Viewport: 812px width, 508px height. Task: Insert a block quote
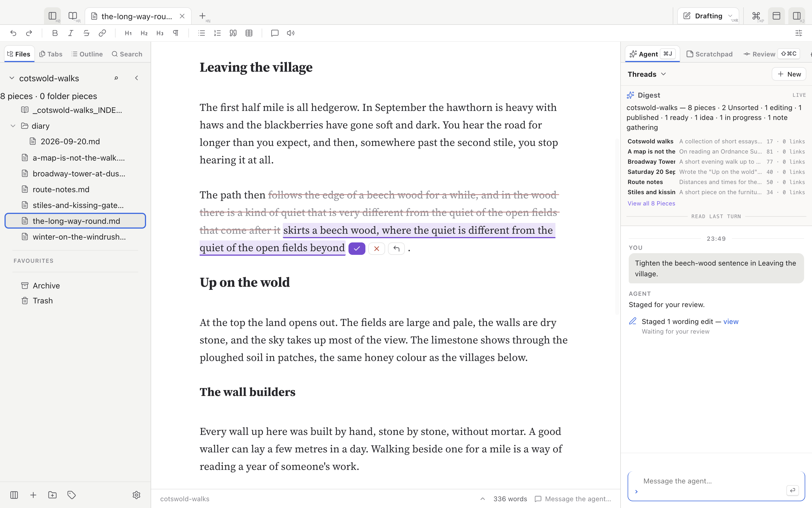pyautogui.click(x=233, y=33)
